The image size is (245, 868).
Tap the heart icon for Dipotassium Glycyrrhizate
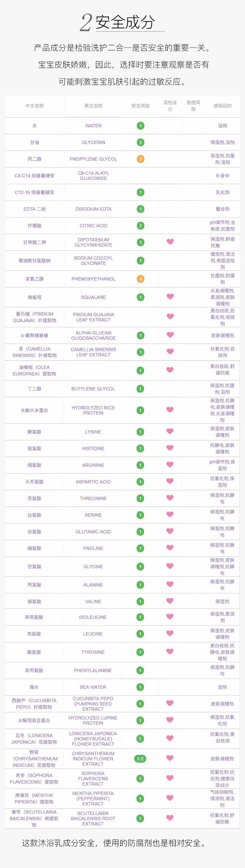pyautogui.click(x=170, y=242)
